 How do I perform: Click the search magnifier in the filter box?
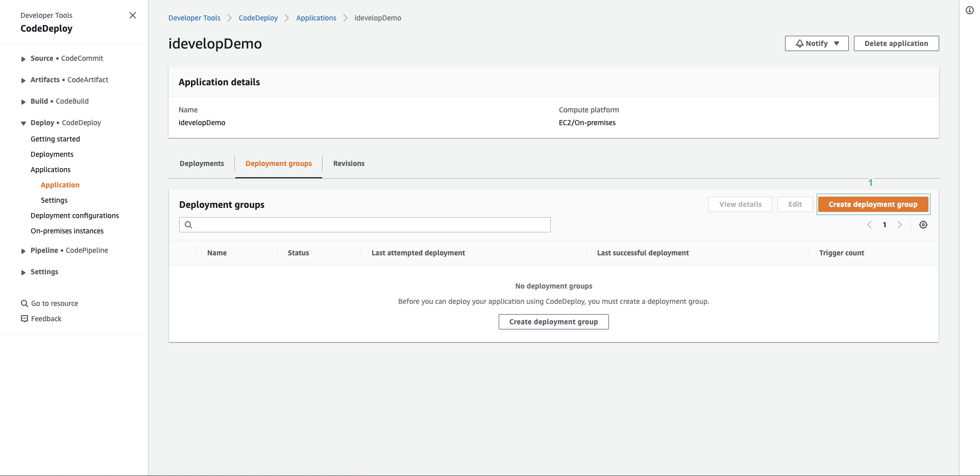click(188, 225)
